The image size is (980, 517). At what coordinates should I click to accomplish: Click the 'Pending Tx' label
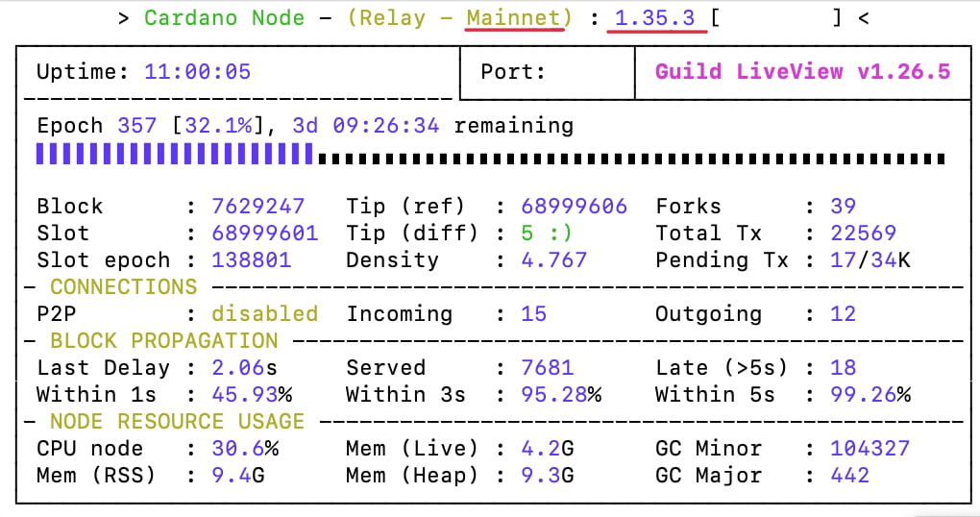[722, 259]
